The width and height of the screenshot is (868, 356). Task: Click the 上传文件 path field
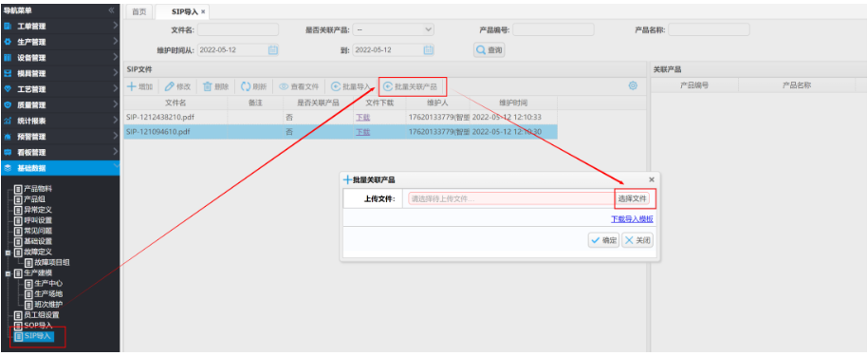pos(511,198)
